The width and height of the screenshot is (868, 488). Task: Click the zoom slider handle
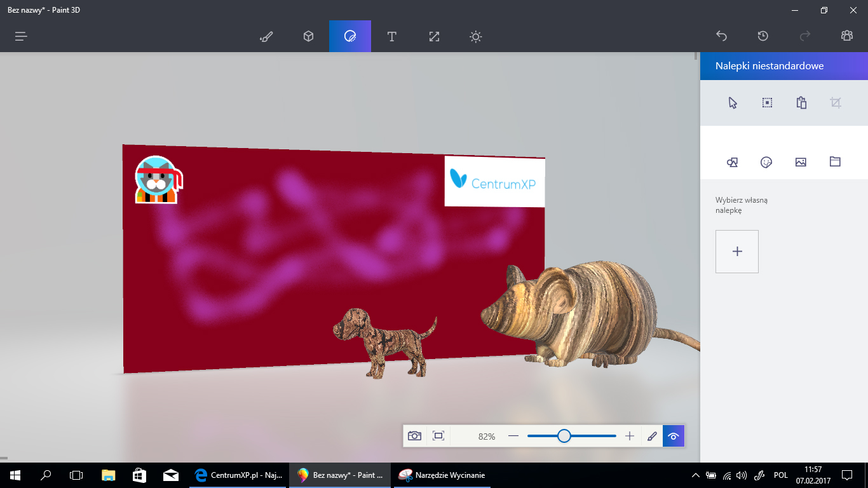(564, 436)
